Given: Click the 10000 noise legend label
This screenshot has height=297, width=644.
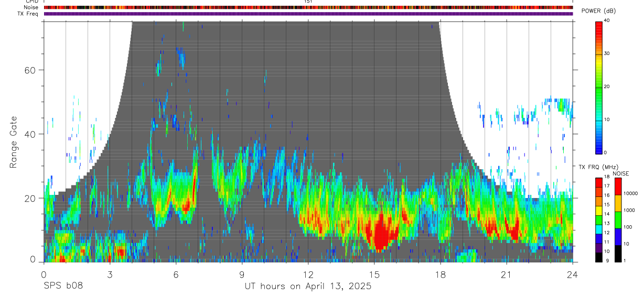Looking at the screenshot, I should coord(631,193).
